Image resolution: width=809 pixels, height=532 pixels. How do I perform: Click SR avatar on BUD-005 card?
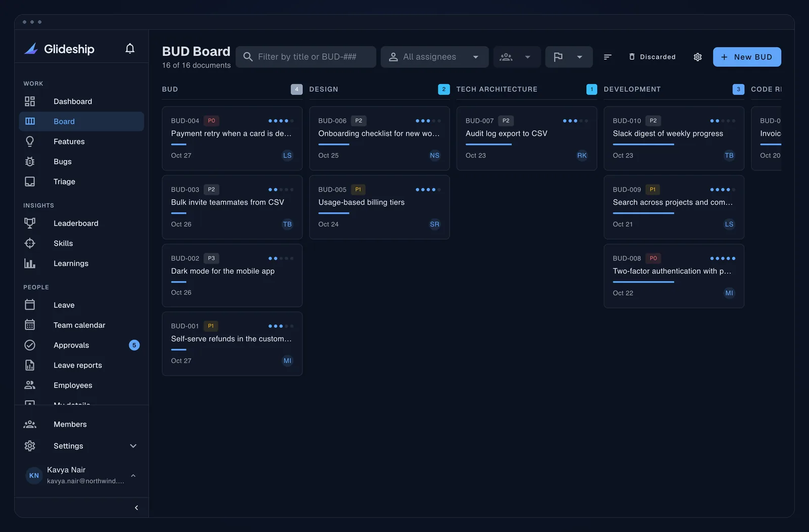click(434, 224)
